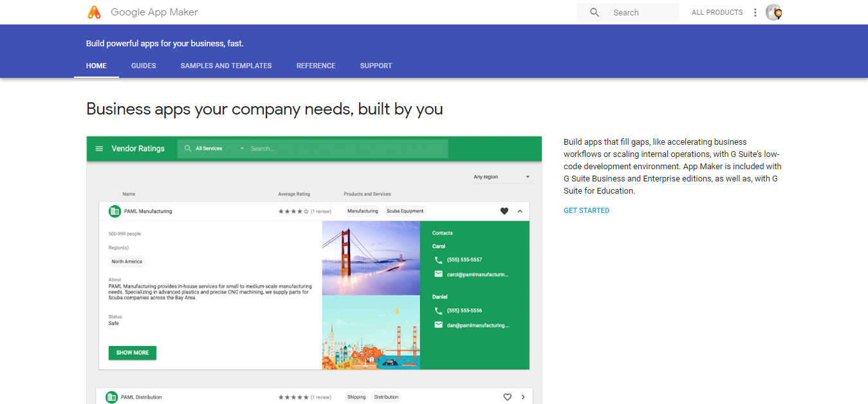
Task: Click the SHOW MORE button
Action: tap(133, 353)
